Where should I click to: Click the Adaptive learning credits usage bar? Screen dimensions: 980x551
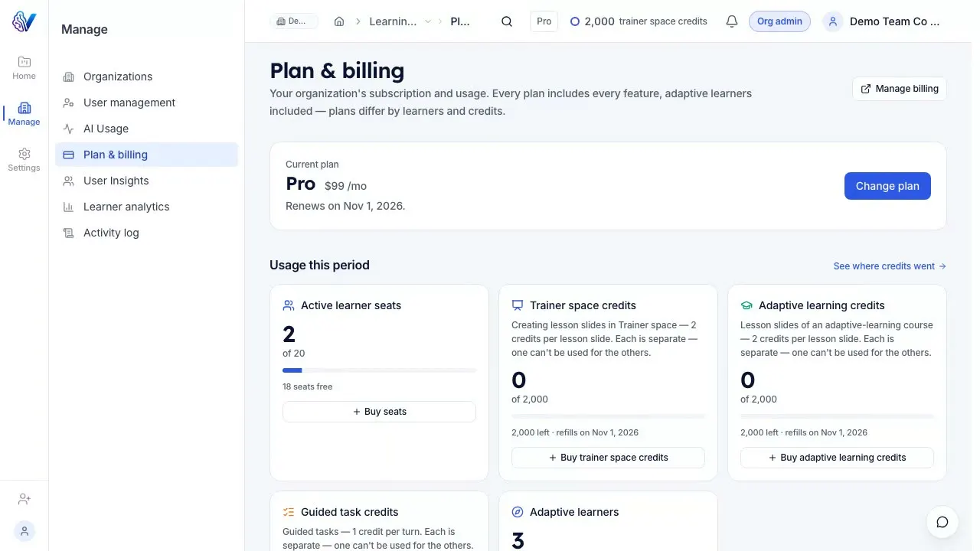tap(837, 416)
